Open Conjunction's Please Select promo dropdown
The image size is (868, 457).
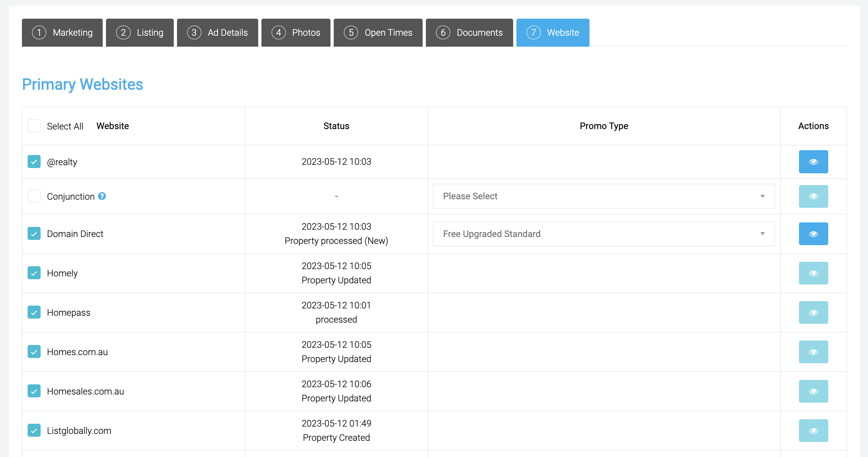click(603, 196)
